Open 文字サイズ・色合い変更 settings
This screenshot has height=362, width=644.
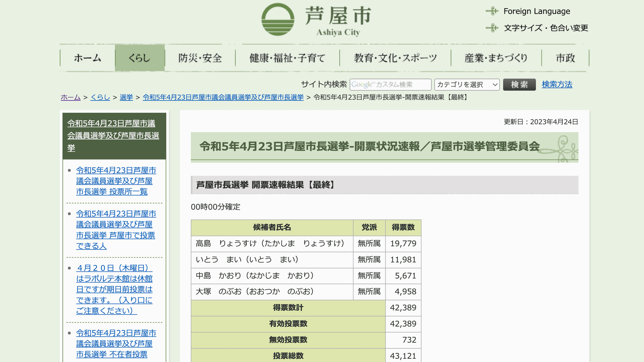(x=546, y=28)
